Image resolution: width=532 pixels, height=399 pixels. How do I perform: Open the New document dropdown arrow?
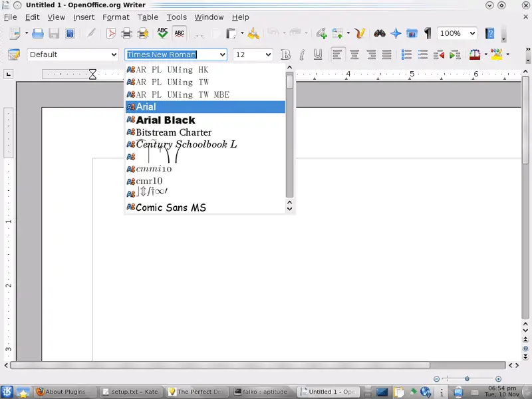[27, 33]
